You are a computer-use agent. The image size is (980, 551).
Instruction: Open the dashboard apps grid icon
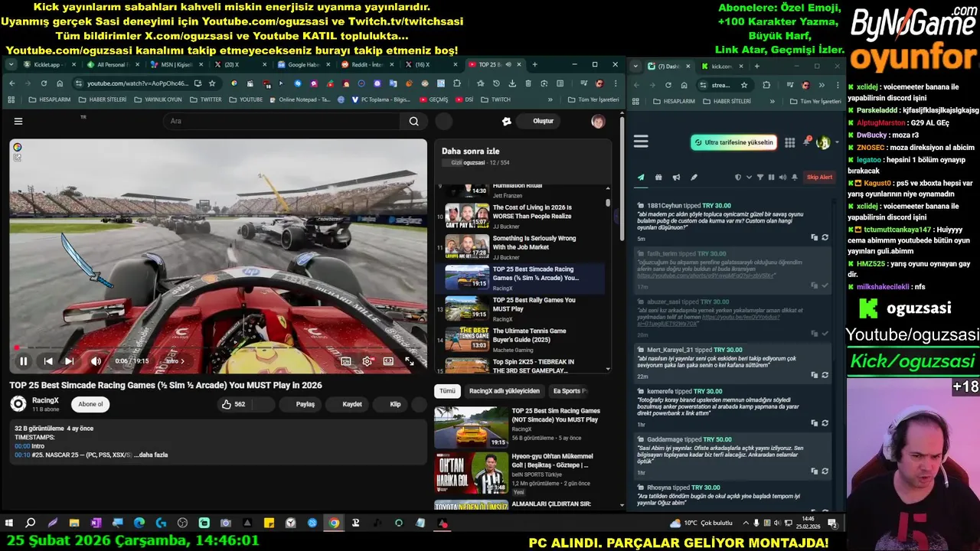click(789, 142)
